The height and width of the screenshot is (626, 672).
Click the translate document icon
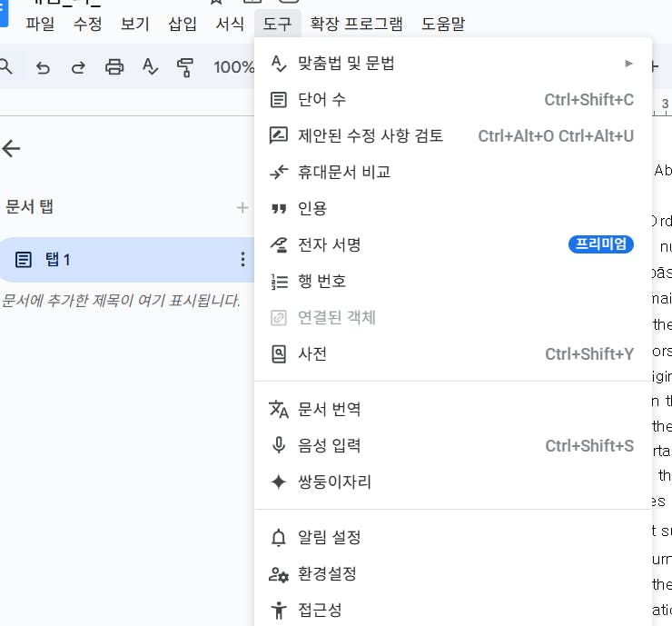pyautogui.click(x=279, y=410)
